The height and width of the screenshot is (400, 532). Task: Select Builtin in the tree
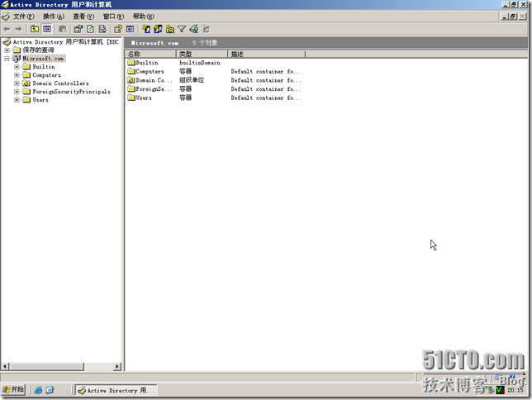44,67
